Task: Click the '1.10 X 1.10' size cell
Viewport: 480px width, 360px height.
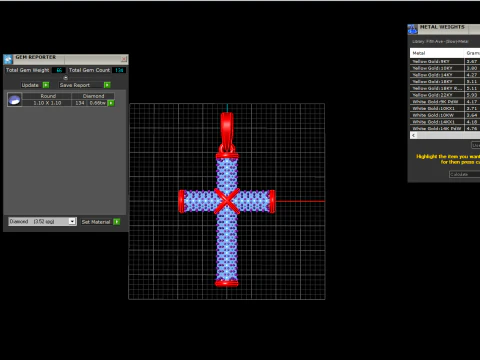Action: tap(47, 103)
